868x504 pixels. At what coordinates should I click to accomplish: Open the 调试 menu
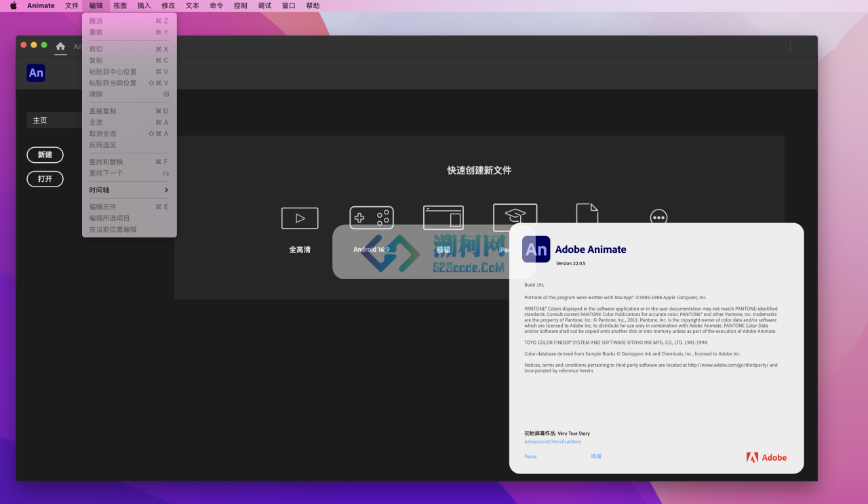[x=264, y=5]
